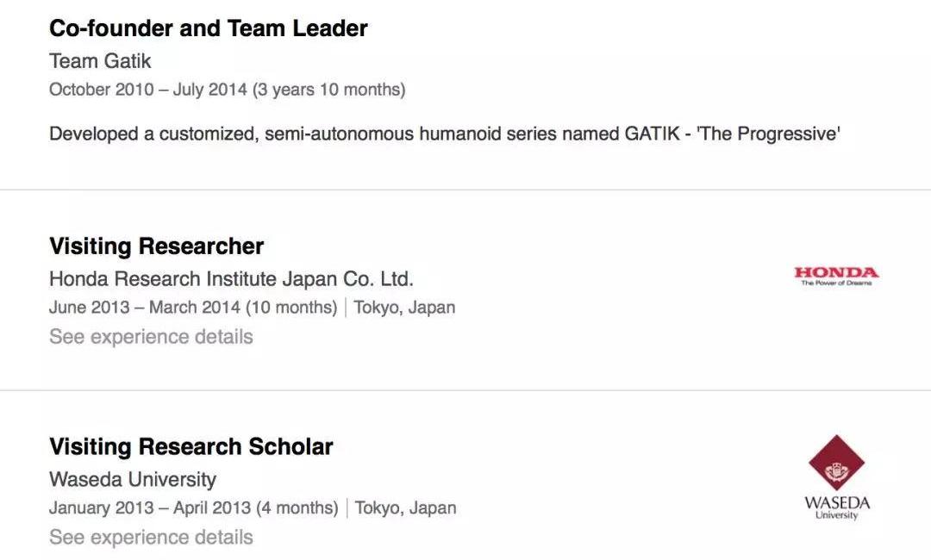Select the Visiting Research Scholar title
Image resolution: width=931 pixels, height=560 pixels.
point(191,447)
